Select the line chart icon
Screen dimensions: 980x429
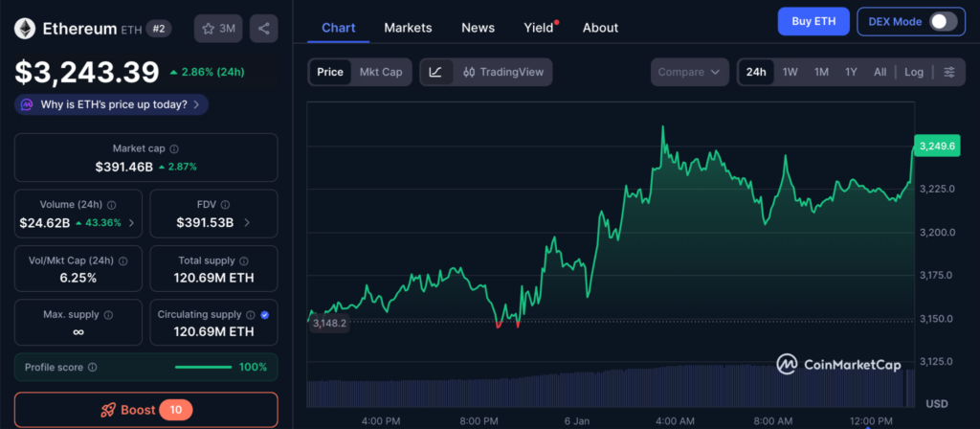pos(435,72)
